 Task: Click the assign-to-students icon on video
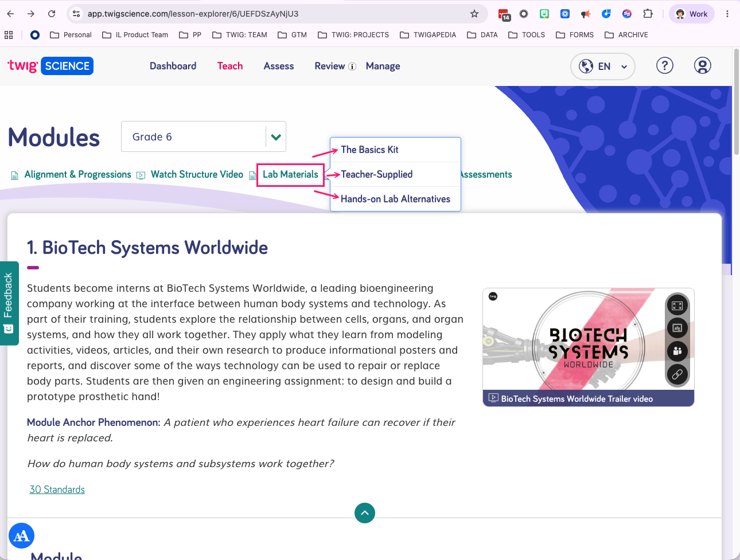click(677, 351)
